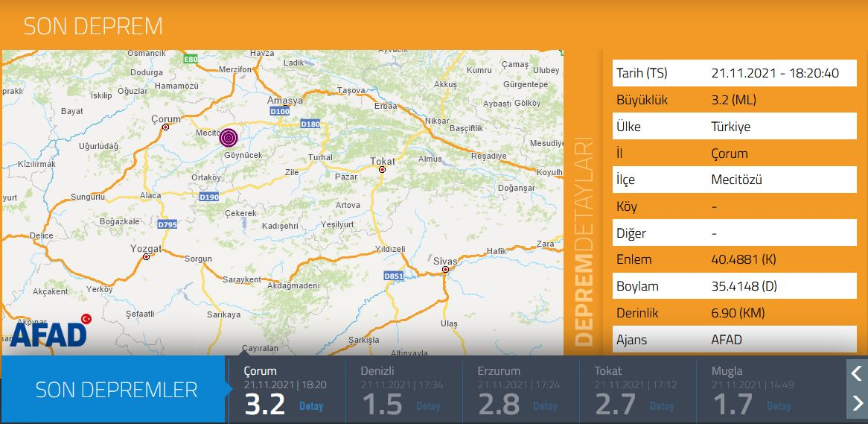Show previous earthquakes with left arrow
This screenshot has height=424, width=868.
pos(857,373)
